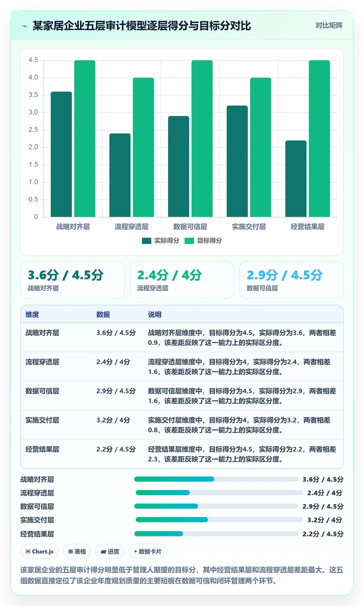The image size is (364, 606).
Task: Click the 维度 column header
Action: click(32, 314)
